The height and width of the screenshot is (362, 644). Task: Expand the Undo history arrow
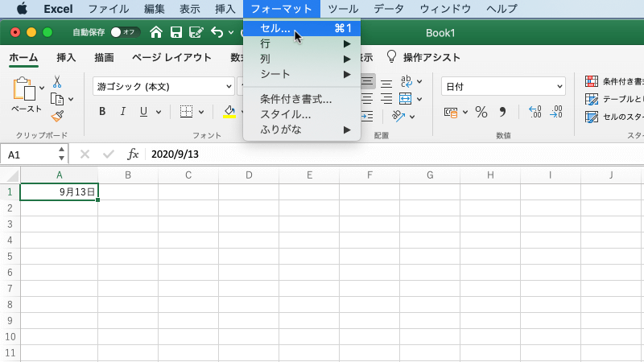(231, 32)
